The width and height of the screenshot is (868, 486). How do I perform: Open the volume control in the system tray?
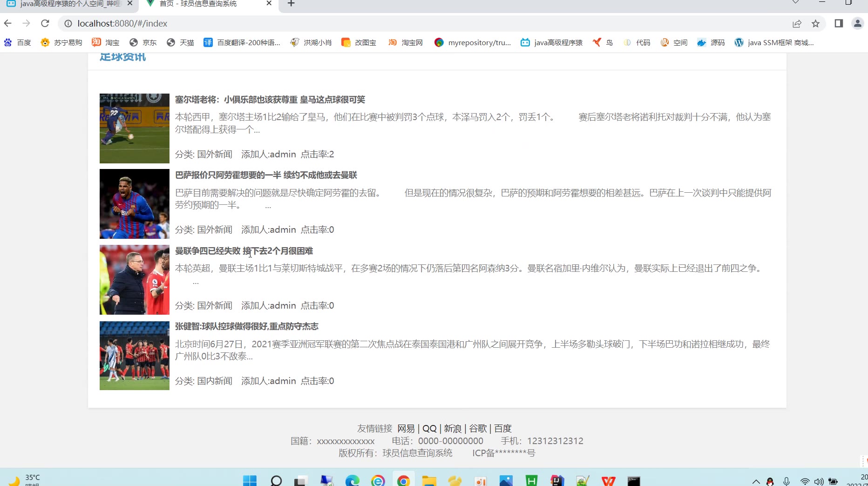[x=819, y=482]
